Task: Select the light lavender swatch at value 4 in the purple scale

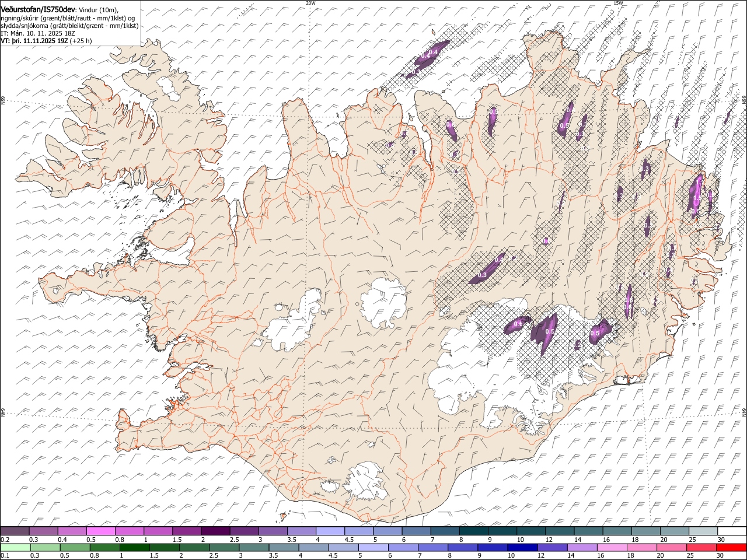Action: [330, 531]
